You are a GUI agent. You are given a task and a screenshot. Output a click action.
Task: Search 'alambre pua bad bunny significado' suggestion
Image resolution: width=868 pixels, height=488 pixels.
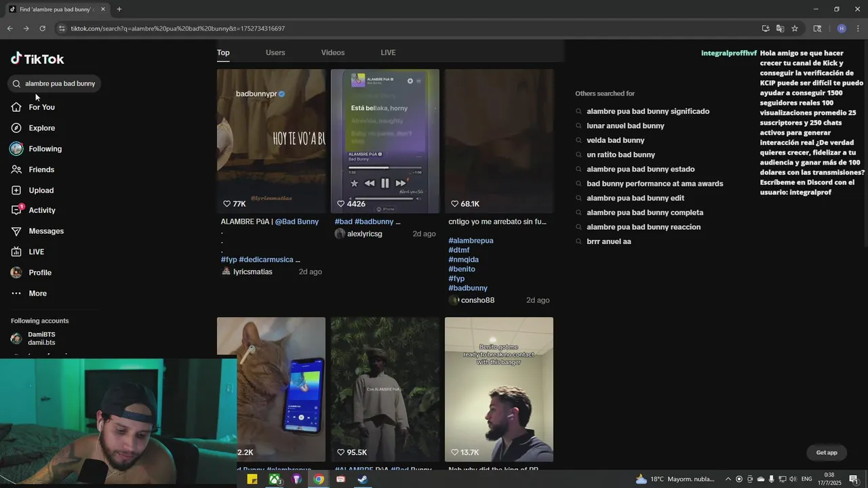[648, 111]
